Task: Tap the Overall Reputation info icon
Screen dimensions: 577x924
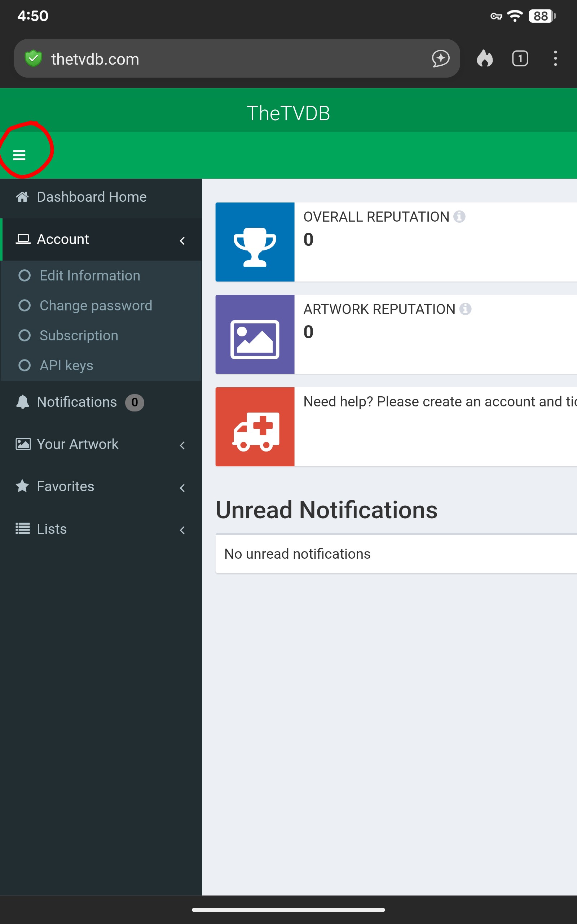Action: [459, 217]
